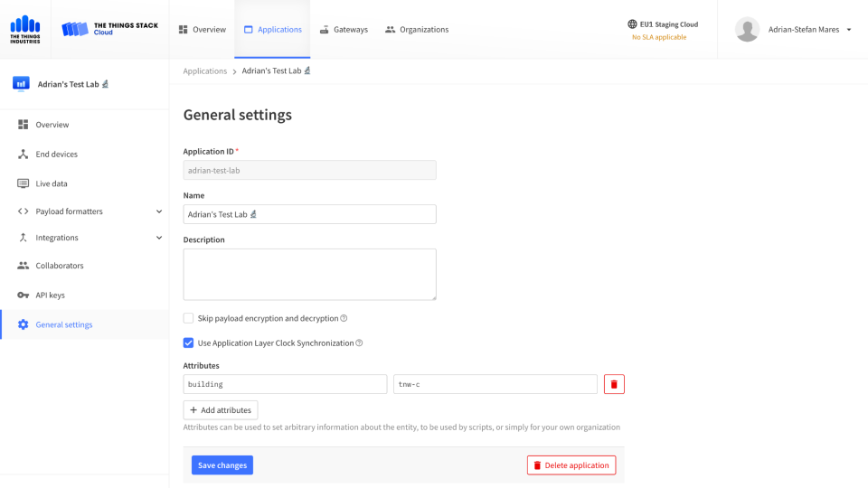Click The Things Industries logo
Screen dimensions: 868x488
(25, 29)
